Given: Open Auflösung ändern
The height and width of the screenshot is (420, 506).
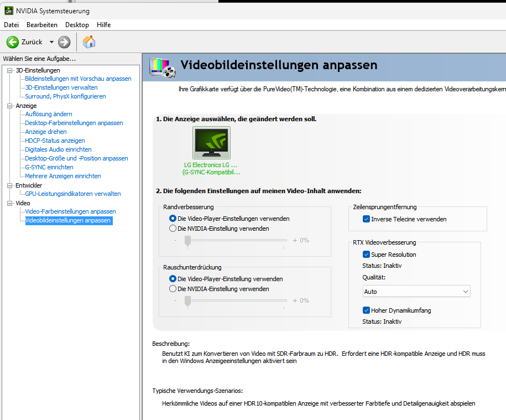Looking at the screenshot, I should pyautogui.click(x=49, y=114).
